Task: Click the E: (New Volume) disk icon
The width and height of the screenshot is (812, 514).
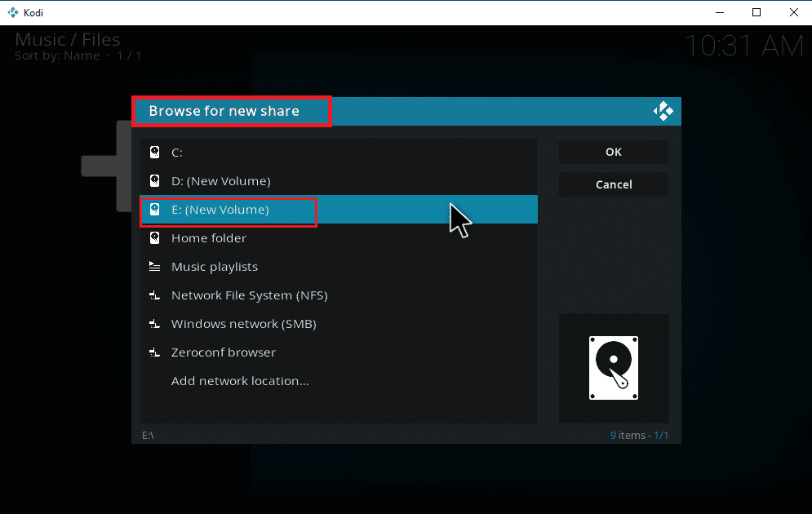Action: point(155,209)
